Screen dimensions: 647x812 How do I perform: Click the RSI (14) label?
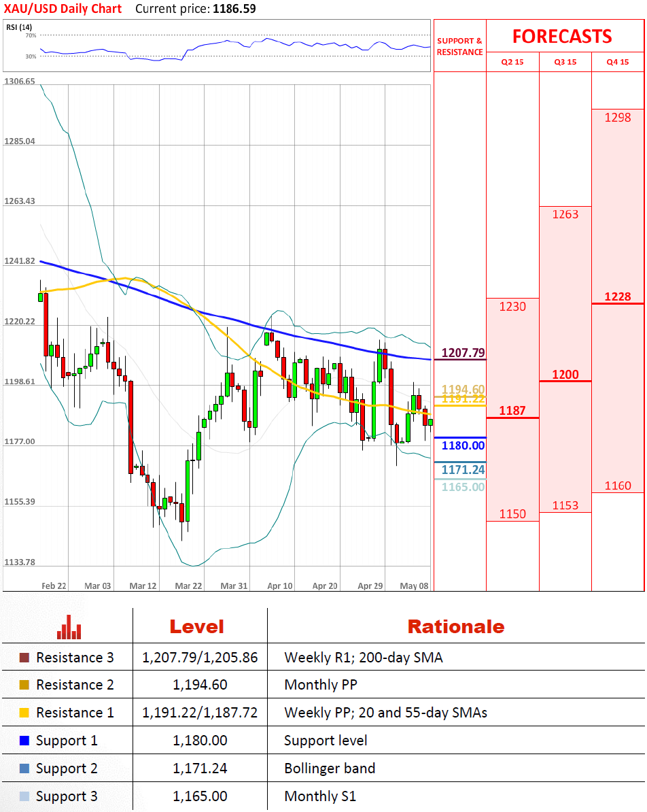click(19, 27)
